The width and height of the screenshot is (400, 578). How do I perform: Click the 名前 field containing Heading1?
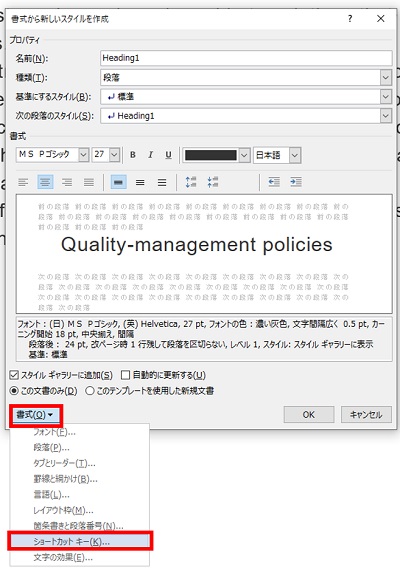(246, 58)
